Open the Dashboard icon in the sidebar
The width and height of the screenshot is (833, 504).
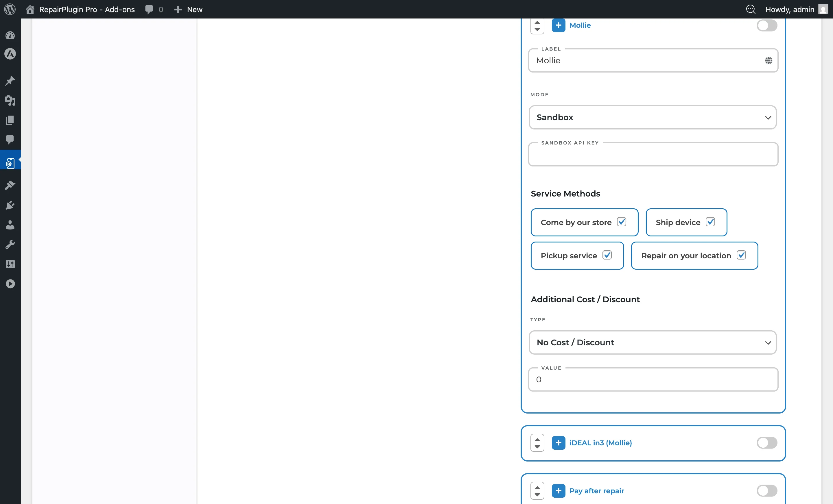click(10, 35)
